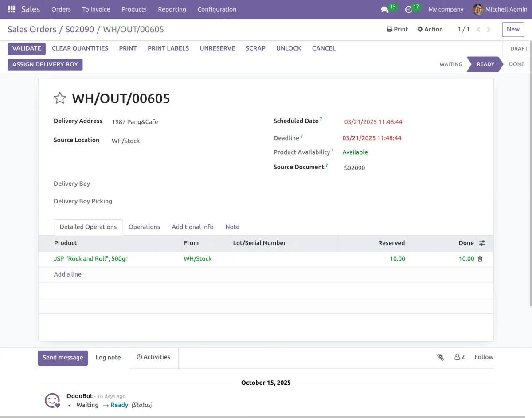Viewport: 532px width, 418px height.
Task: Open the conversations chat icon
Action: point(384,9)
